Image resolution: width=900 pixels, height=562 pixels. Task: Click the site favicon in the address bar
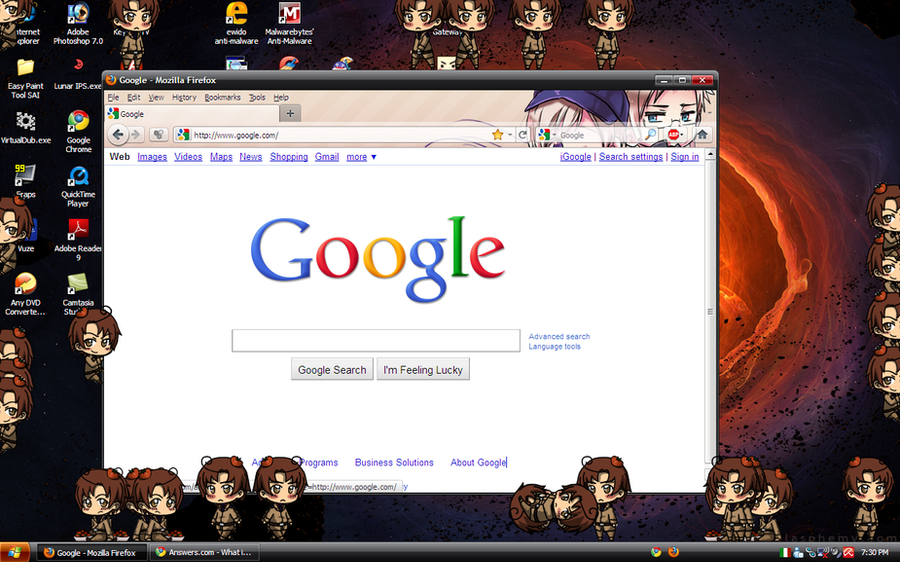tap(183, 135)
